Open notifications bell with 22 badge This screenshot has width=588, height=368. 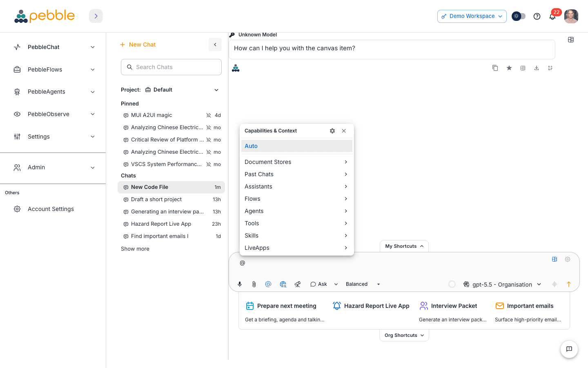(552, 16)
